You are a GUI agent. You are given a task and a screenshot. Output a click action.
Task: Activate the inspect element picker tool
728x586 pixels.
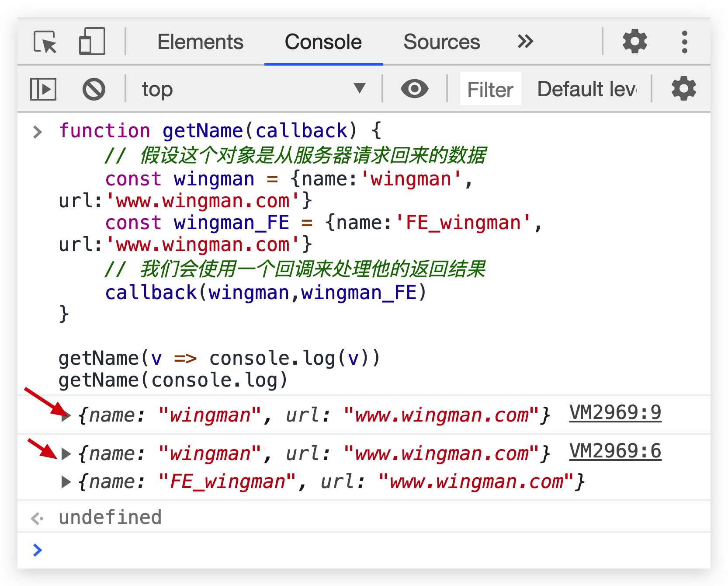click(x=45, y=42)
